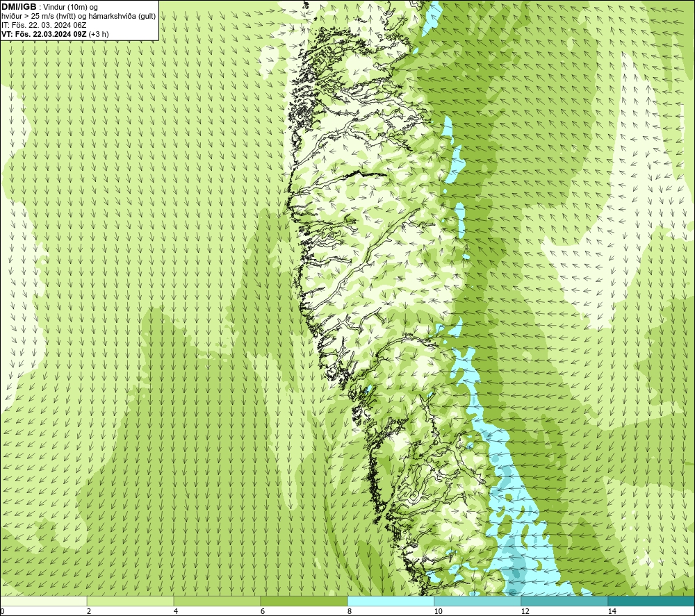
Task: Click the DMI/IGB title text
Action: (x=19, y=7)
